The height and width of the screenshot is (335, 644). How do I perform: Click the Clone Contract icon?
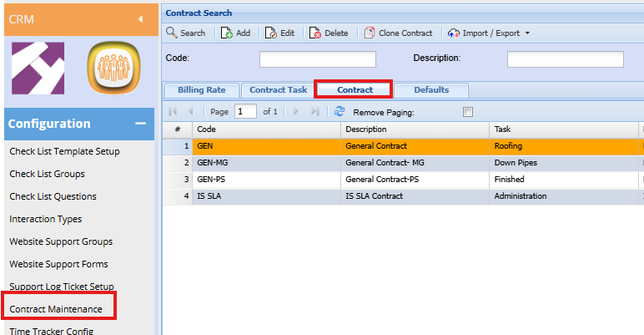pos(370,33)
